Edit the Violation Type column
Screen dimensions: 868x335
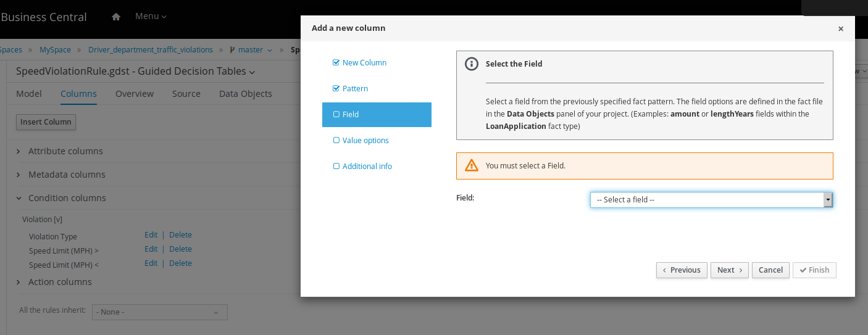coord(151,235)
